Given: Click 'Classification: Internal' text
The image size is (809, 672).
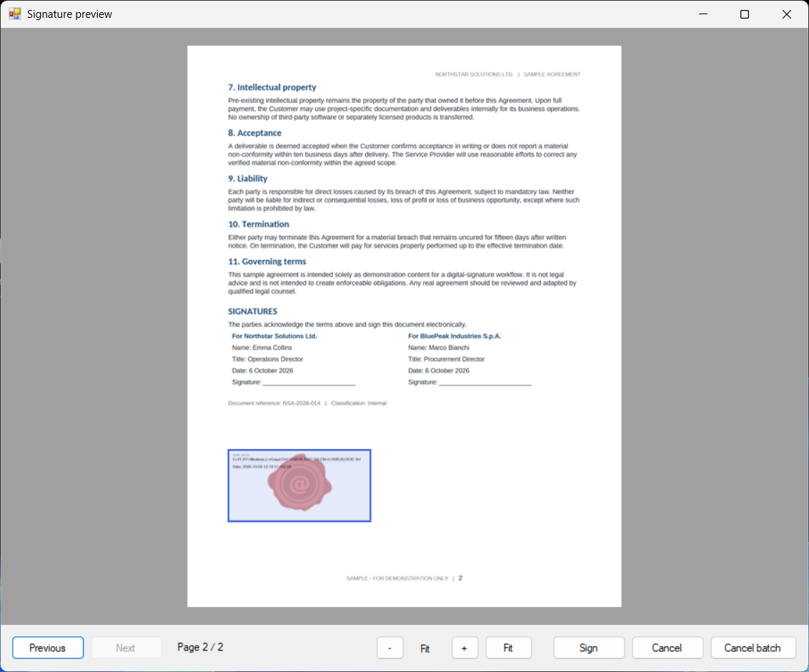Looking at the screenshot, I should coord(359,403).
